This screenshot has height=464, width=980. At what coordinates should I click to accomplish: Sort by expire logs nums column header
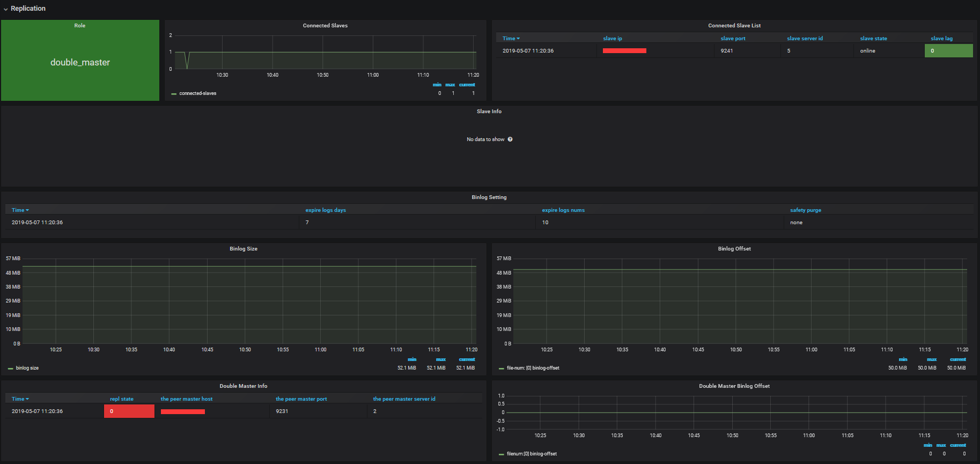563,210
